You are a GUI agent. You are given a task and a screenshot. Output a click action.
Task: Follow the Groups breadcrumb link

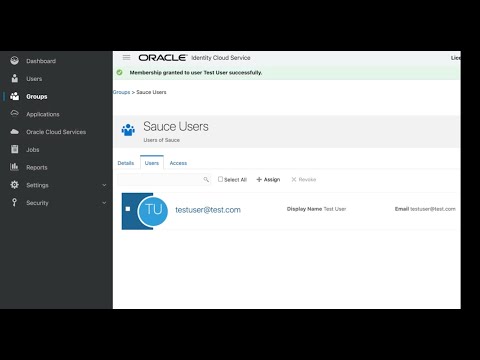pyautogui.click(x=121, y=92)
